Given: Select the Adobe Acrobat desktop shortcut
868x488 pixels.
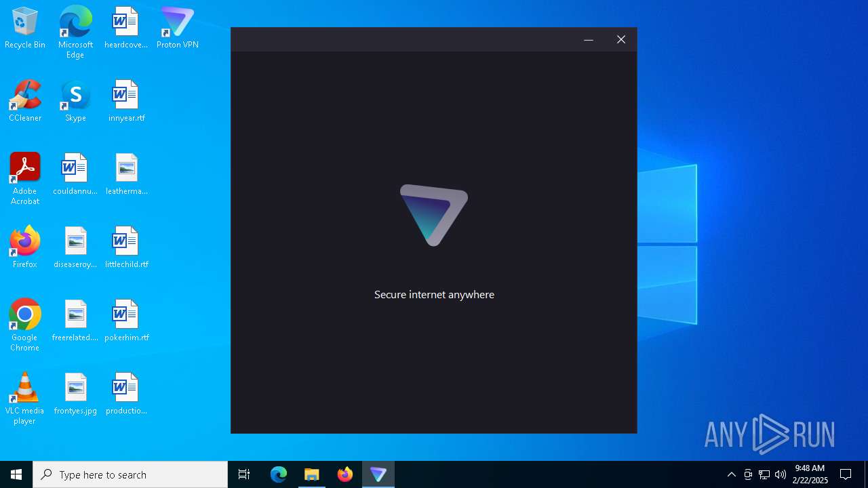Looking at the screenshot, I should (25, 179).
